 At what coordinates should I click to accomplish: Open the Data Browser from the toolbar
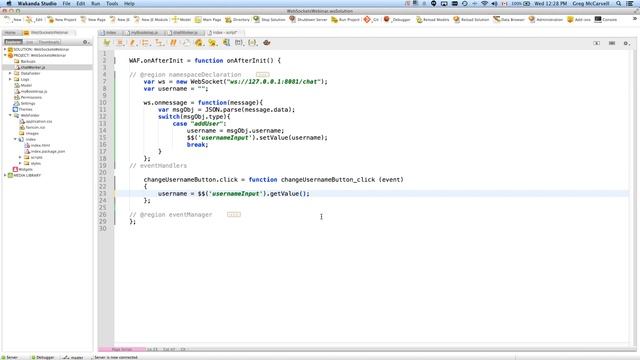(x=509, y=20)
